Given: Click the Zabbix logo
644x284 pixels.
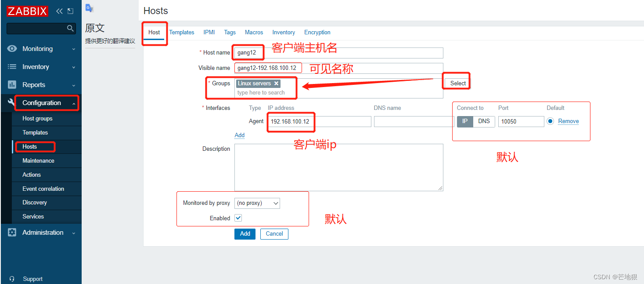Looking at the screenshot, I should click(27, 11).
